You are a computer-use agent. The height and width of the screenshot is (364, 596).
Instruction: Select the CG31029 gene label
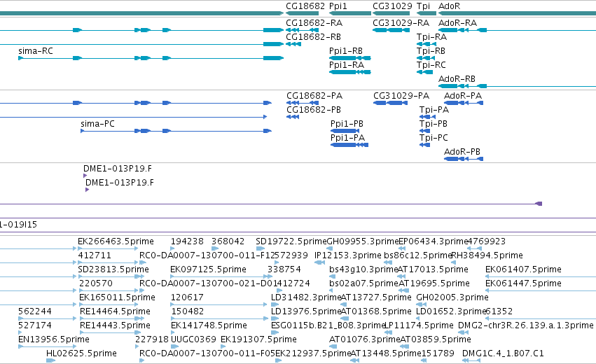click(392, 6)
